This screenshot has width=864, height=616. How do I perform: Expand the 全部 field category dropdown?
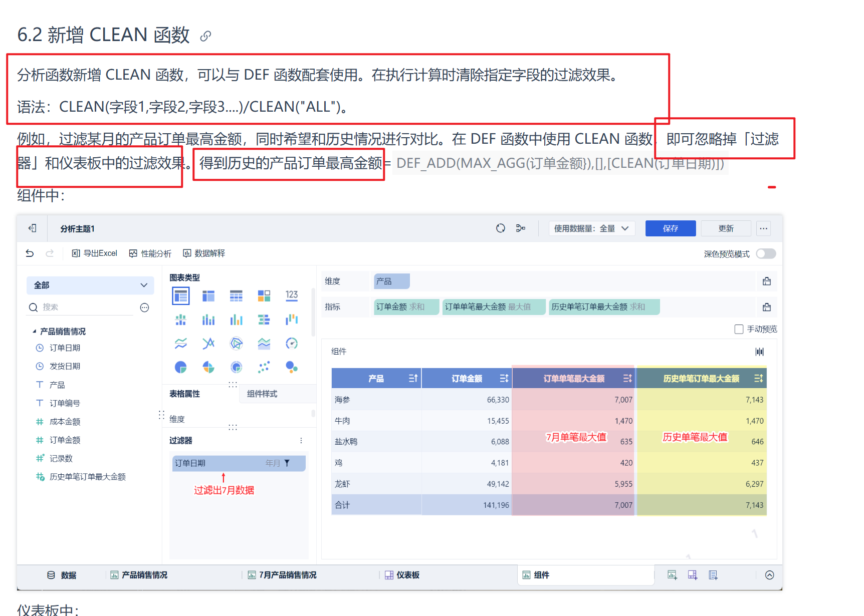[x=90, y=285]
